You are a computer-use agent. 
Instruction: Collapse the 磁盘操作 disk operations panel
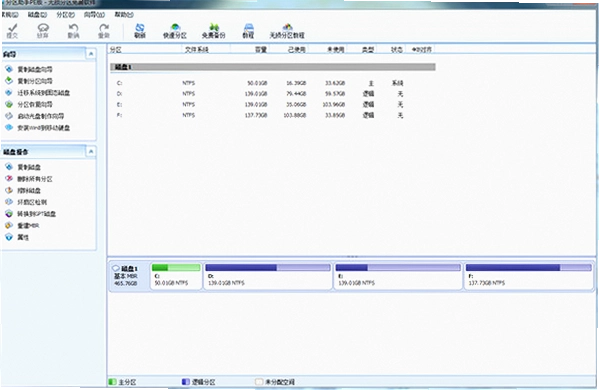tap(91, 152)
